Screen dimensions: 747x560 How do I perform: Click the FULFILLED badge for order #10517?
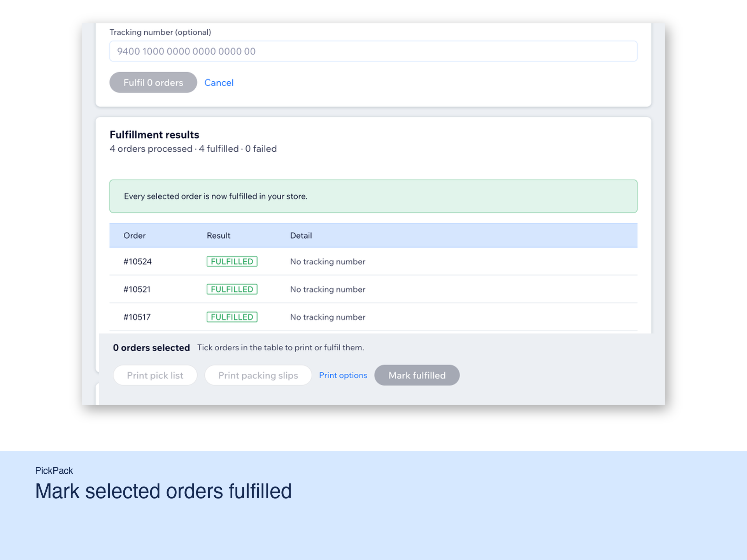point(232,317)
